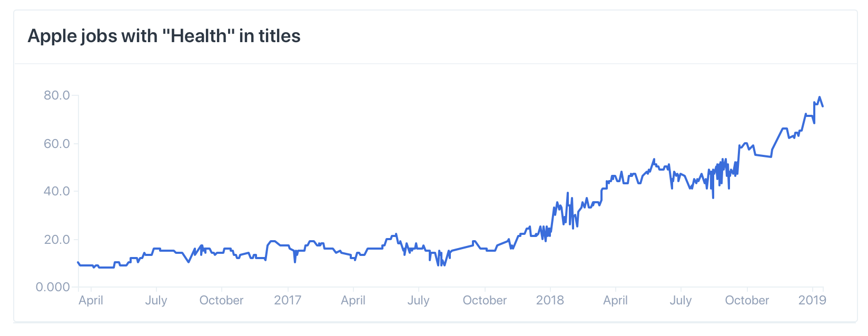Select the 20.0 y-axis label
The width and height of the screenshot is (868, 336).
point(56,240)
